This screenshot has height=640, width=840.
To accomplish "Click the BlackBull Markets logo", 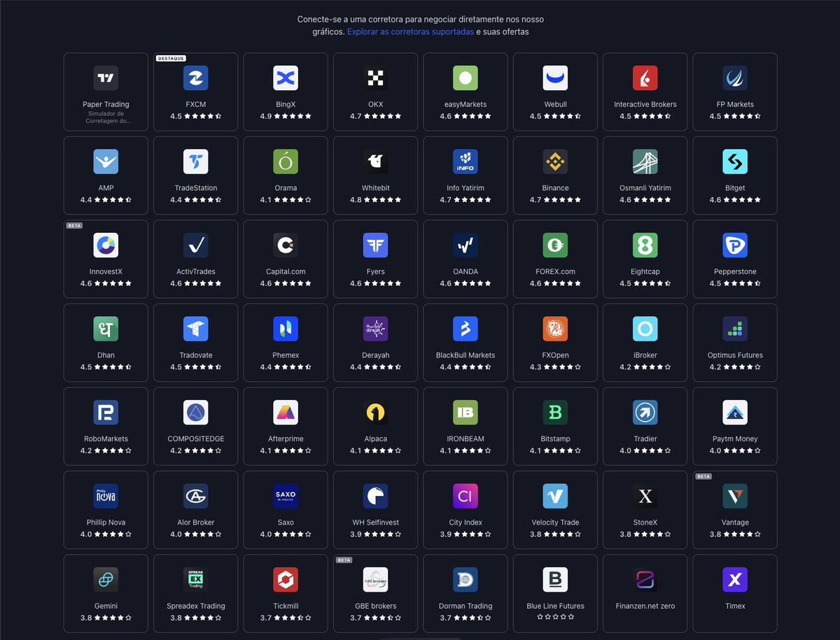I will point(465,329).
